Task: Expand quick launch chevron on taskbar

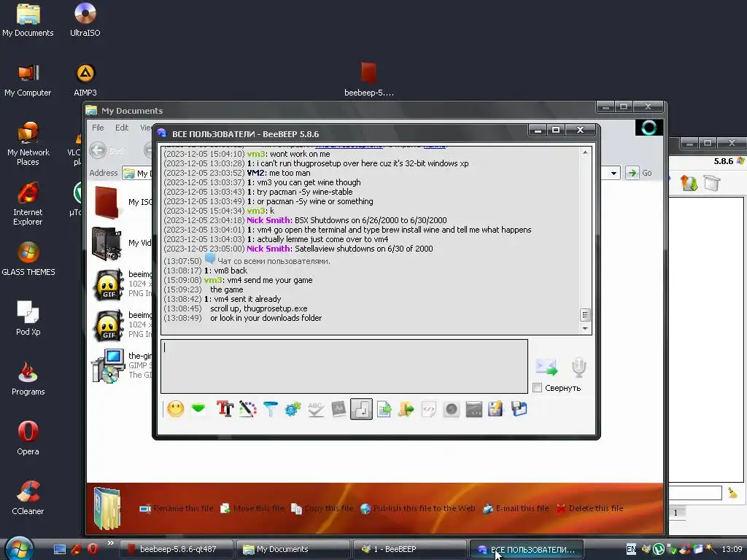Action: pyautogui.click(x=111, y=542)
